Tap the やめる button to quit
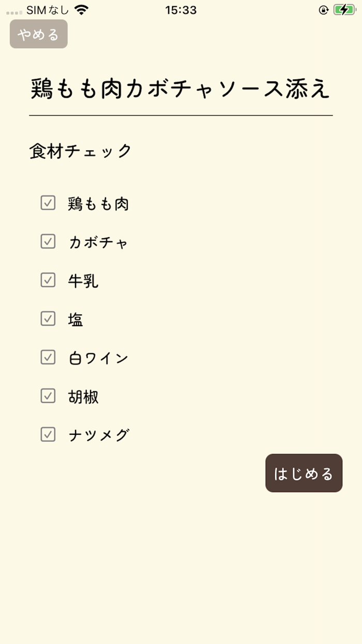 tap(38, 34)
